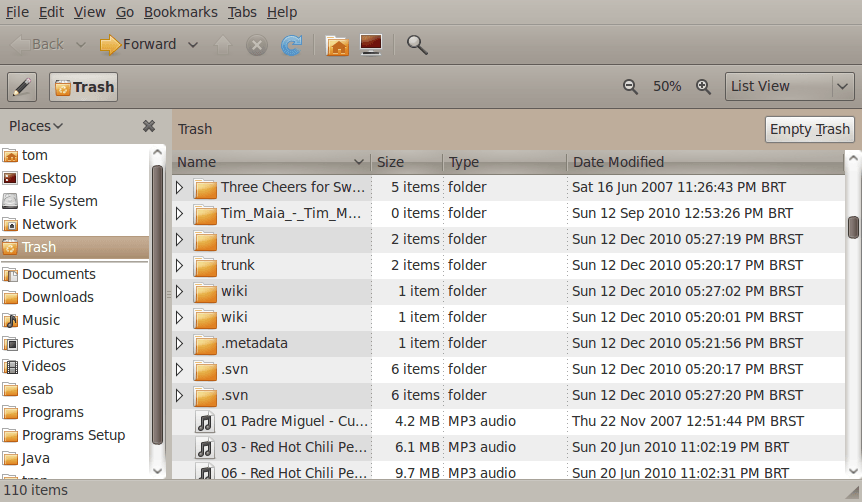
Task: Select File System in the sidebar
Action: click(74, 201)
